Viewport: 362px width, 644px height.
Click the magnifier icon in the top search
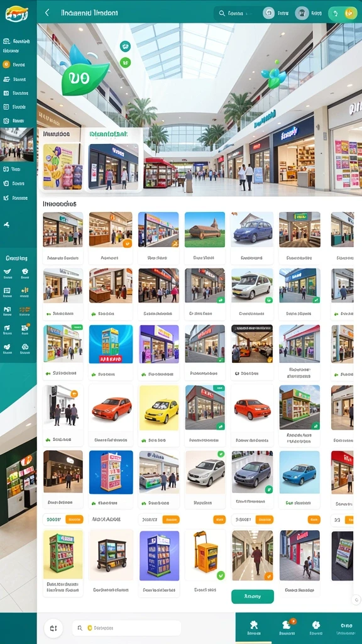pos(222,13)
